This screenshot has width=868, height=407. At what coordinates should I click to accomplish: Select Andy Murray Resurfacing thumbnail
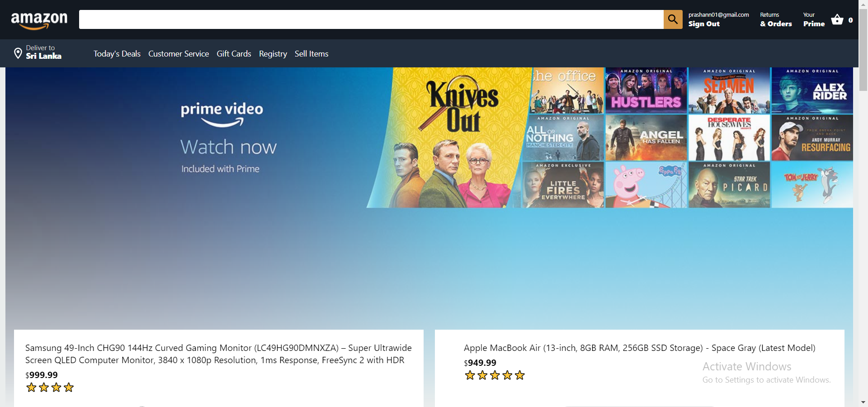(x=812, y=138)
